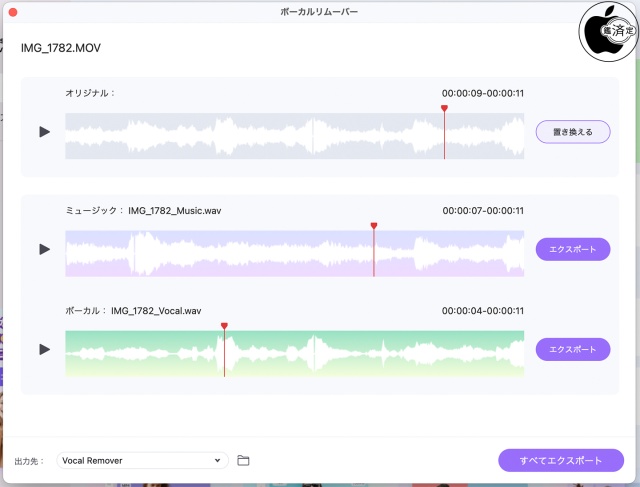Play the IMG_1782_Vocal.wav track

pos(44,349)
